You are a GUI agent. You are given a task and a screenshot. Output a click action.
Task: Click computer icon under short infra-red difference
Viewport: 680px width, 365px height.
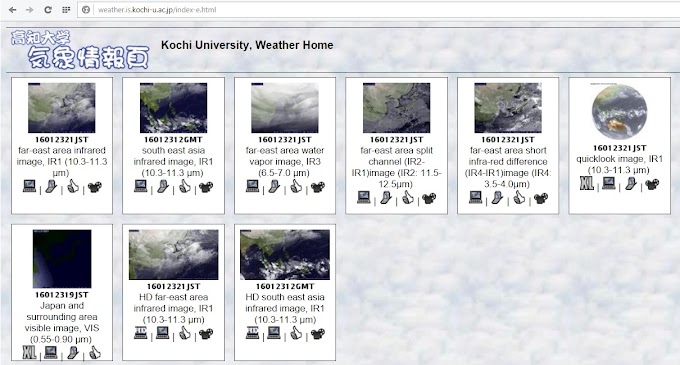pyautogui.click(x=476, y=198)
